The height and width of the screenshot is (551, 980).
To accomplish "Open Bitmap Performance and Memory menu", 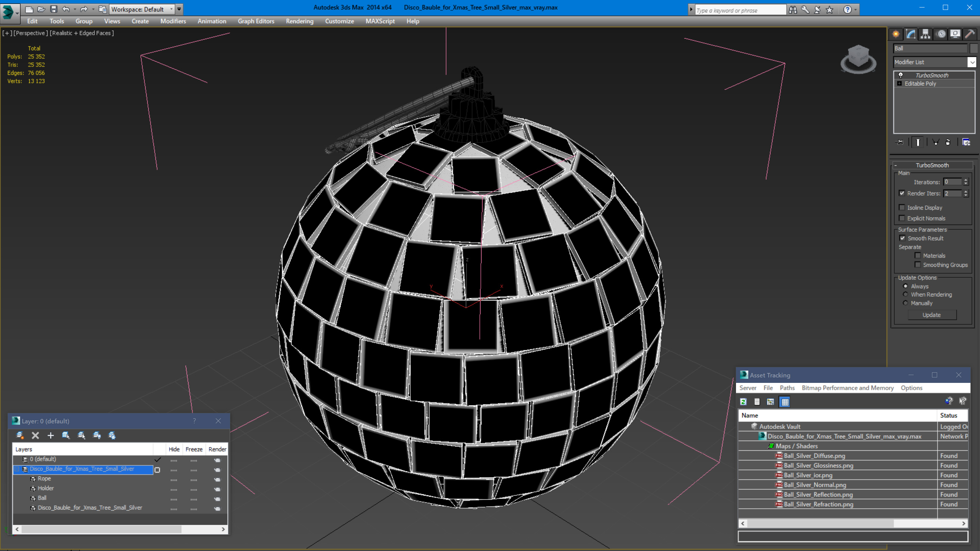I will (x=848, y=388).
